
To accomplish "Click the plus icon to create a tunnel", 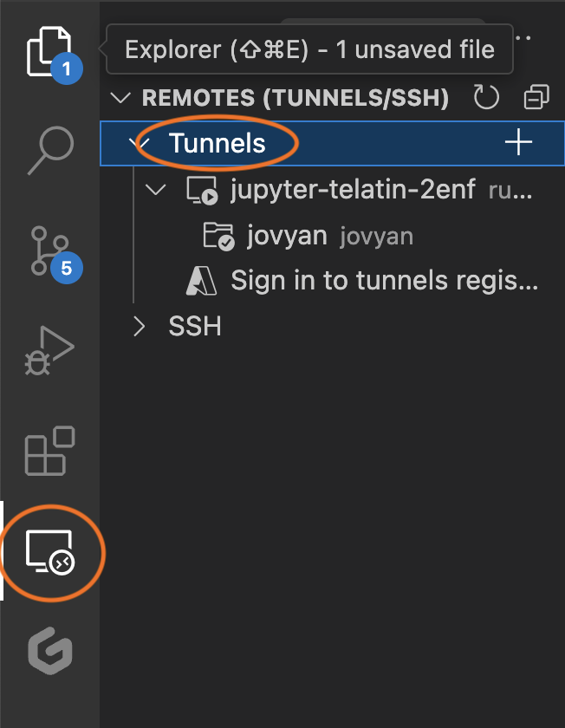I will [519, 142].
